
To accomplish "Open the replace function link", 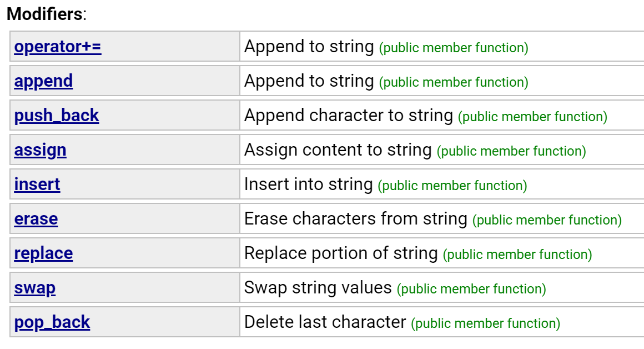I will (43, 253).
